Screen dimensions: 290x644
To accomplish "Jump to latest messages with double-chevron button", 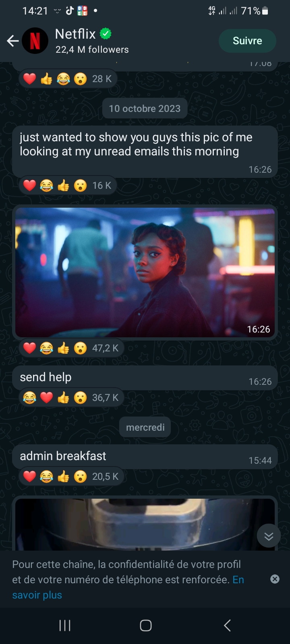I will pos(269,536).
